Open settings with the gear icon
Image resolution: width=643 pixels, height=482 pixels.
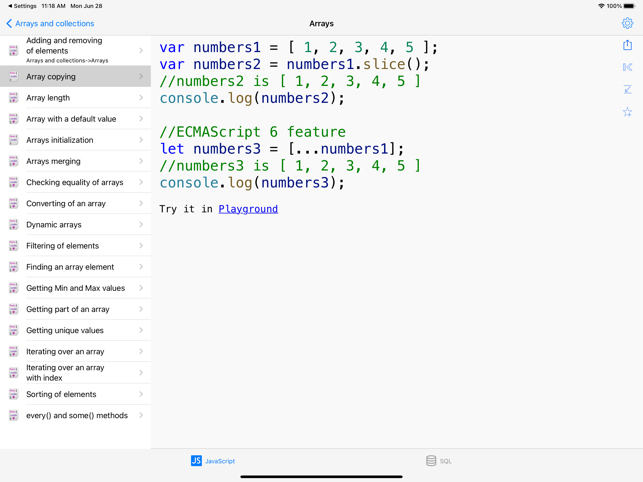pyautogui.click(x=627, y=23)
